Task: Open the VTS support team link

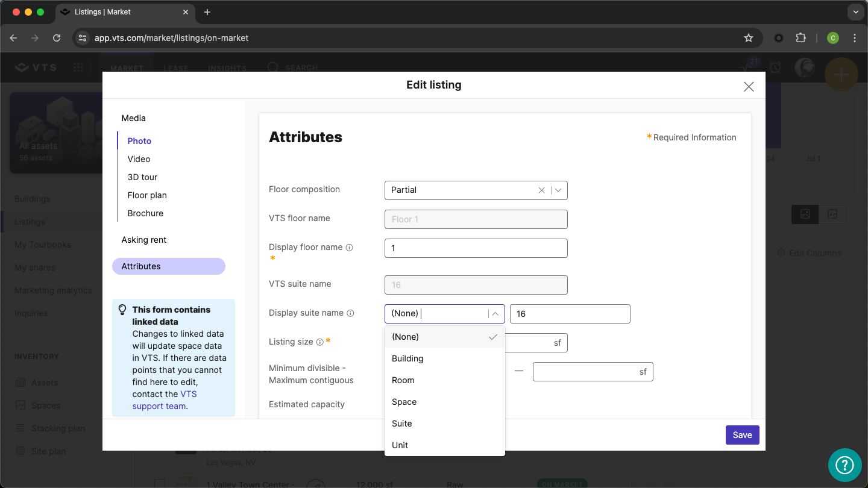Action: tap(164, 400)
